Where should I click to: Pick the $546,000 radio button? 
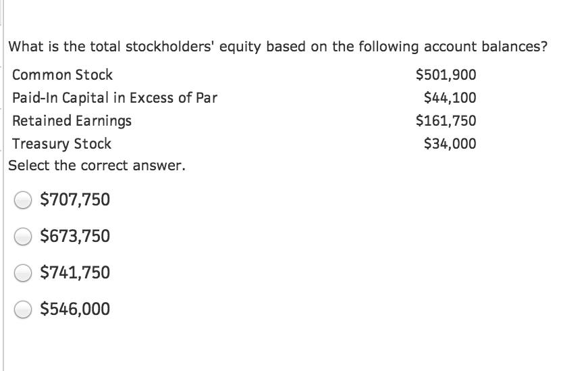[x=24, y=310]
